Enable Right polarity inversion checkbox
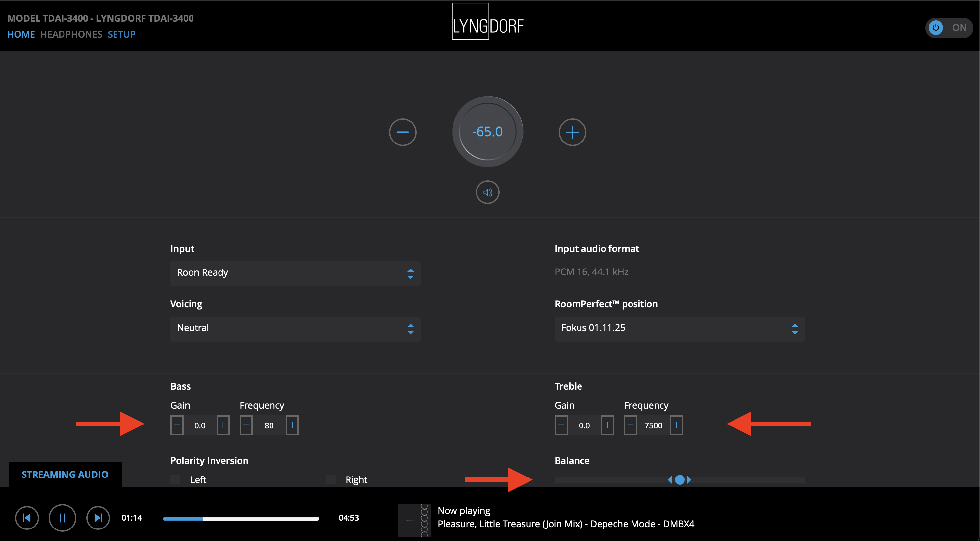The image size is (980, 541). [x=331, y=479]
